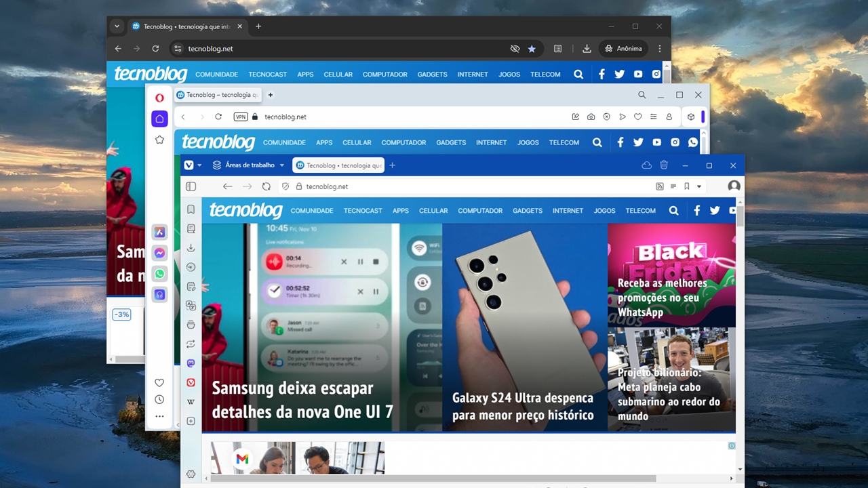The image size is (868, 488).
Task: Open Vivaldi red logo web panel
Action: (191, 382)
